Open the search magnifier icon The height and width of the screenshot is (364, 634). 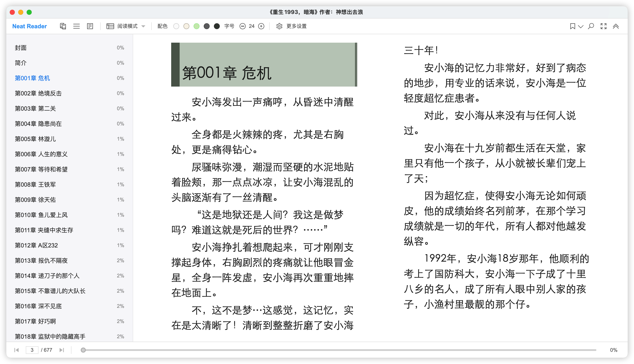click(591, 26)
